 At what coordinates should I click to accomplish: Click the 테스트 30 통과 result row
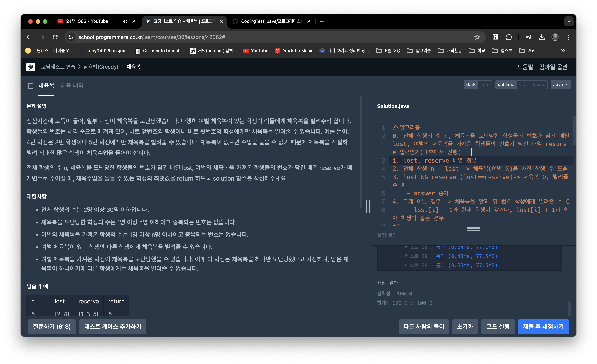[451, 266]
